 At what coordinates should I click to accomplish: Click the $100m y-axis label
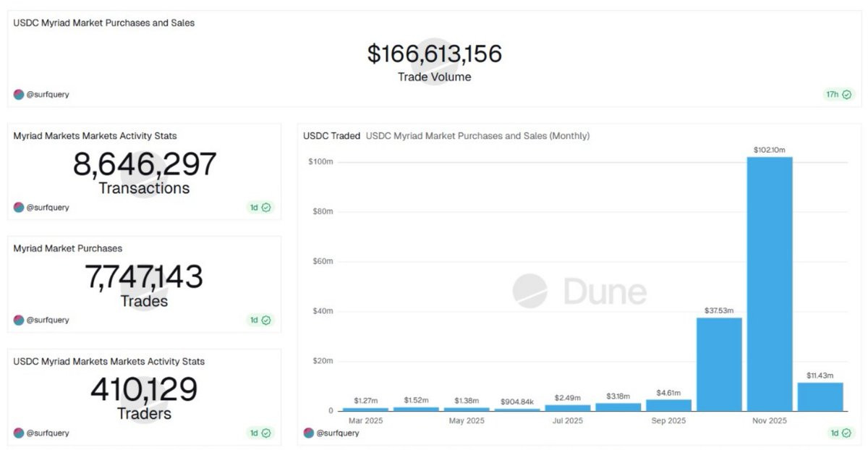click(320, 161)
